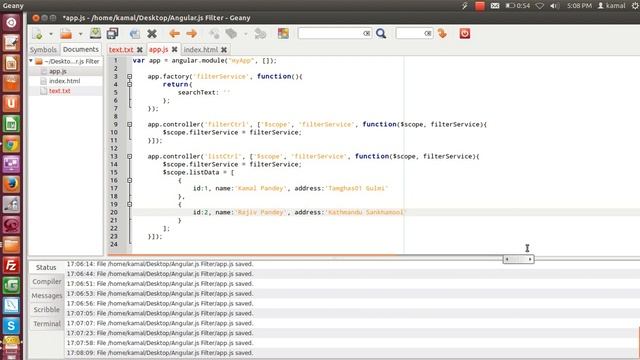Save the current file
640x360 pixels.
coord(96,33)
